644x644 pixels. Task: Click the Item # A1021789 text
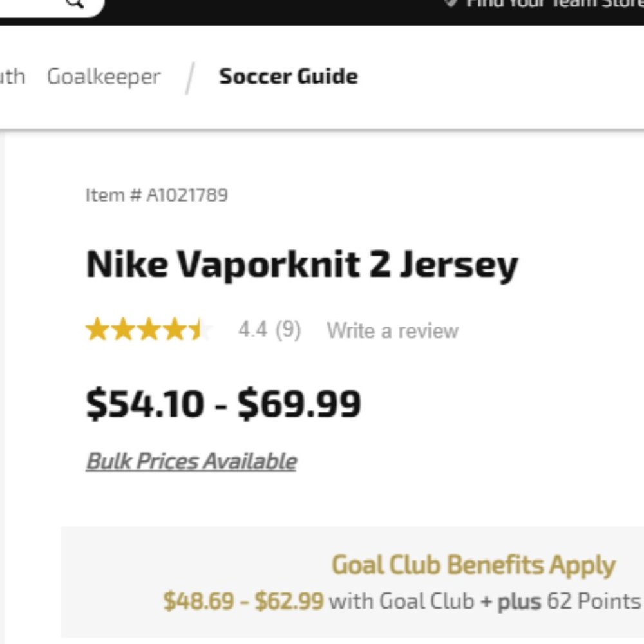click(158, 194)
